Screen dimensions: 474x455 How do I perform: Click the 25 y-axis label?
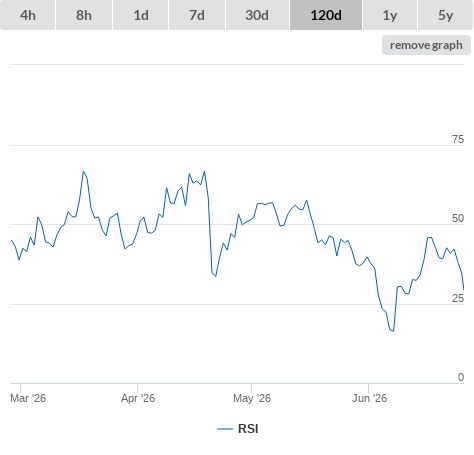458,298
